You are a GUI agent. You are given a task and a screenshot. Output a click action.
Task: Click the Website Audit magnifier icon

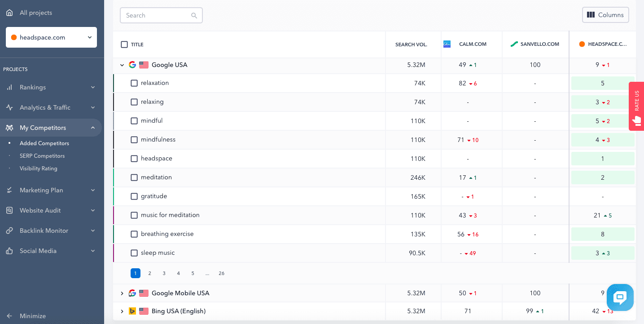click(9, 210)
